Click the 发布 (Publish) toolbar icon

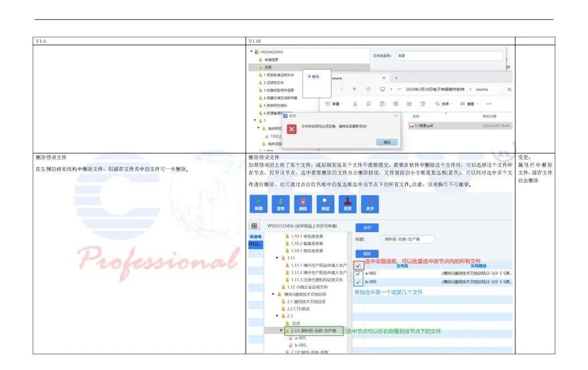[280, 204]
